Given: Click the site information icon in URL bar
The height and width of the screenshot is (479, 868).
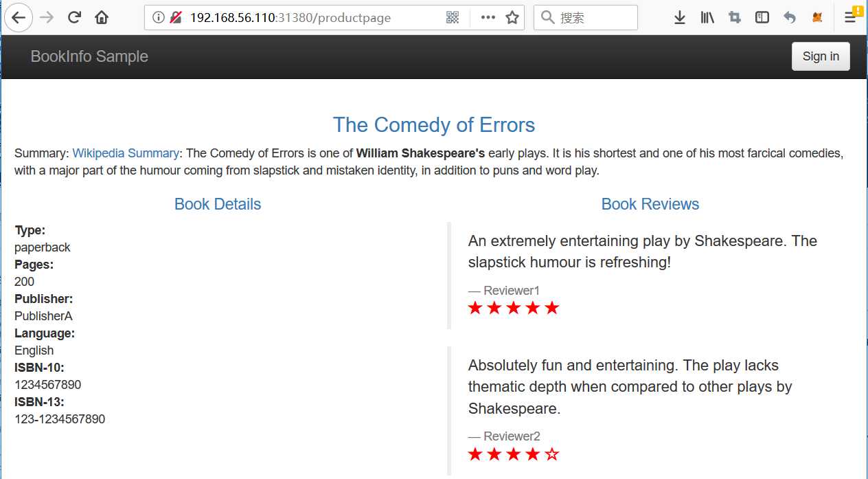Looking at the screenshot, I should click(159, 17).
